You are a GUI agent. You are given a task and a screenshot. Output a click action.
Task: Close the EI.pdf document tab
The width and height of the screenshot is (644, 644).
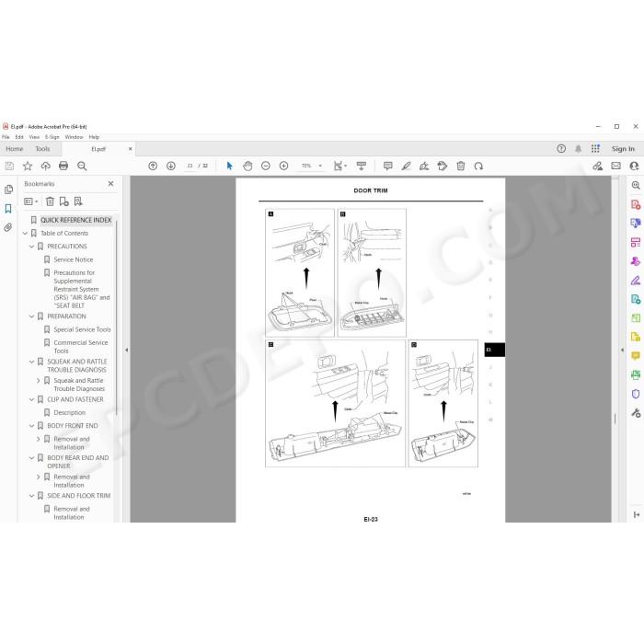click(131, 149)
